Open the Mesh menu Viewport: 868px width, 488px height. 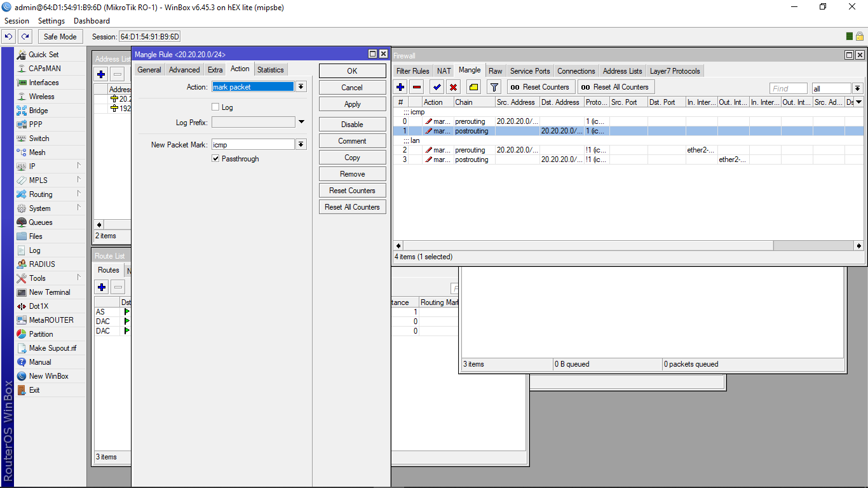(37, 152)
